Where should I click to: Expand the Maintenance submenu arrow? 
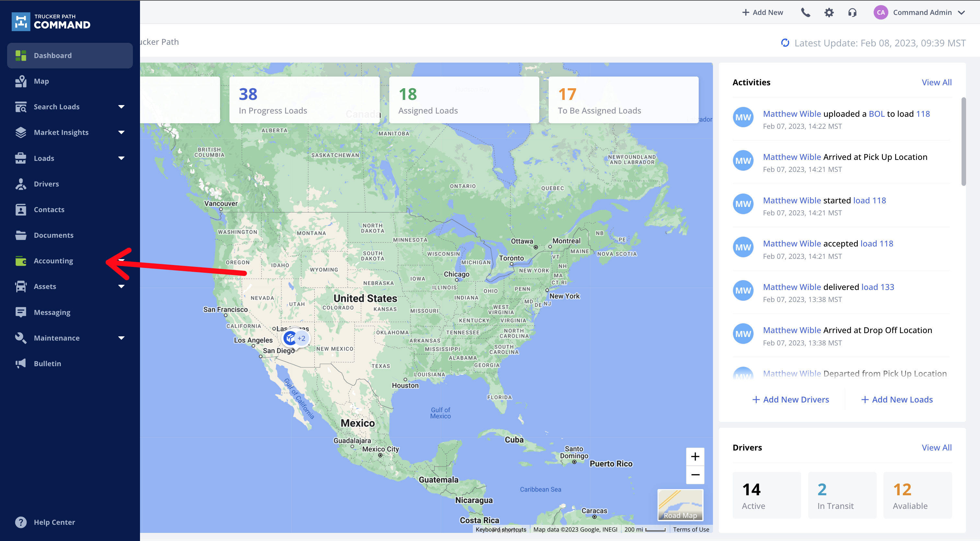pyautogui.click(x=121, y=338)
